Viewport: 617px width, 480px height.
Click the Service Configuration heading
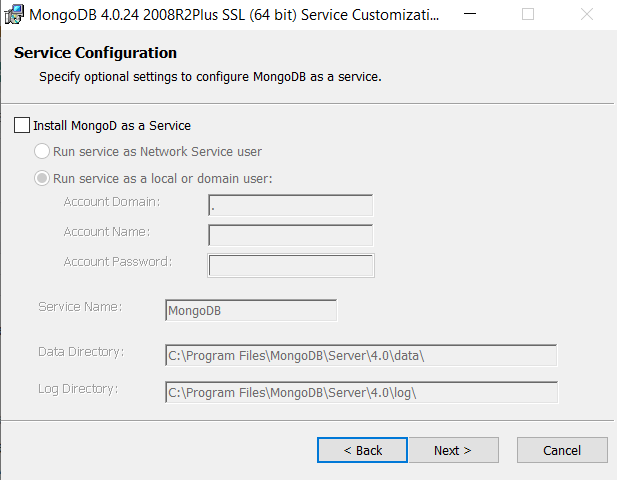95,53
